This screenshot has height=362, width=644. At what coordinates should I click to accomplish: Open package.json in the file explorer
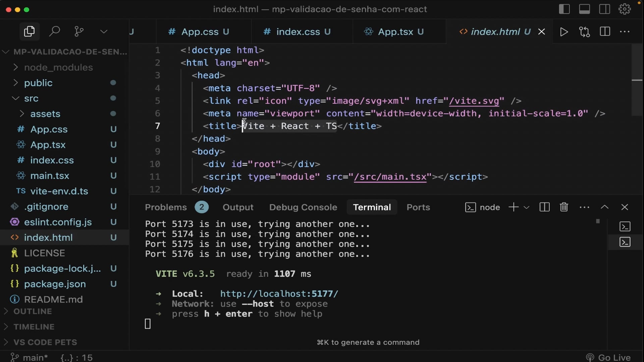tap(55, 284)
